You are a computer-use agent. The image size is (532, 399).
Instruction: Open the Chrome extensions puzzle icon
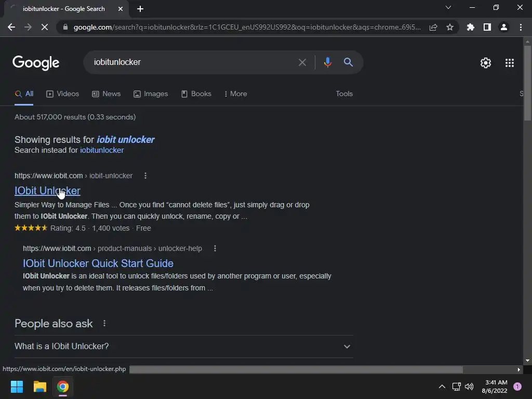click(x=471, y=27)
